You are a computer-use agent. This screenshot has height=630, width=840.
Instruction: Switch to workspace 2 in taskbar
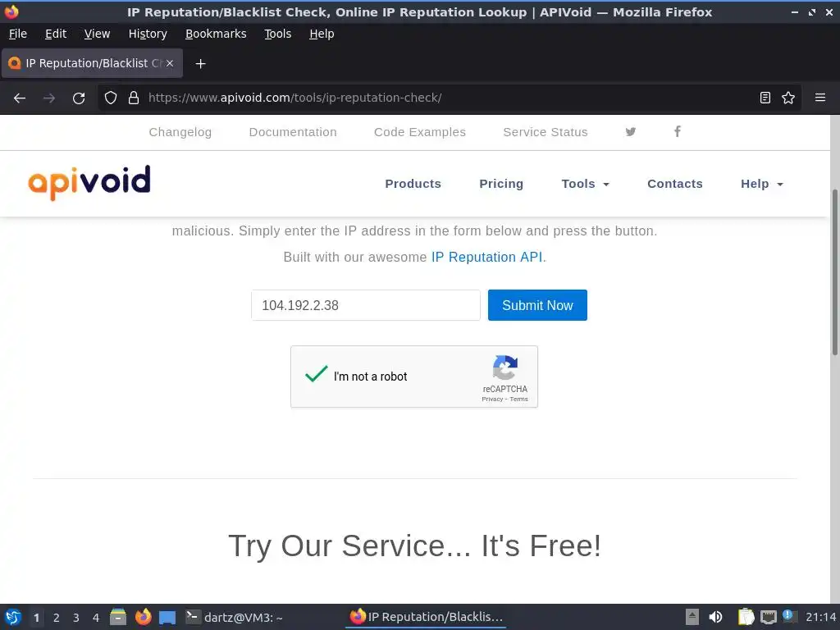coord(57,618)
